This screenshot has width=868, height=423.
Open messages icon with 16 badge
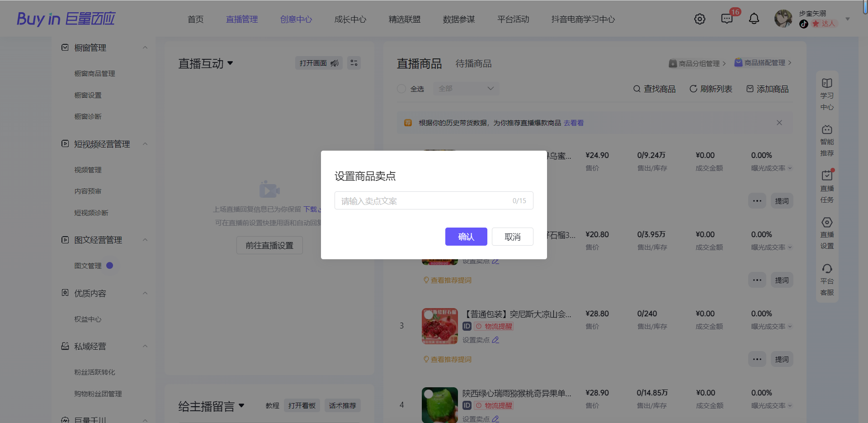(x=727, y=19)
